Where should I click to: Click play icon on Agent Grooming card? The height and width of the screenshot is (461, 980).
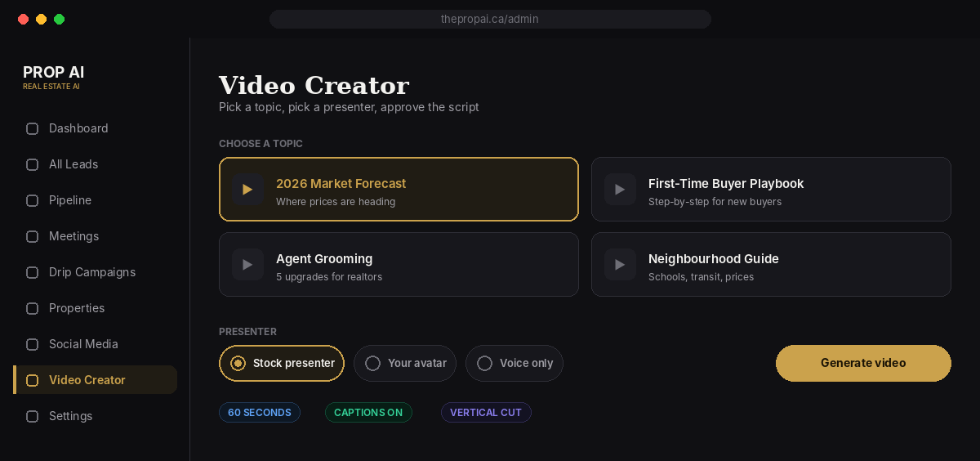coord(247,265)
